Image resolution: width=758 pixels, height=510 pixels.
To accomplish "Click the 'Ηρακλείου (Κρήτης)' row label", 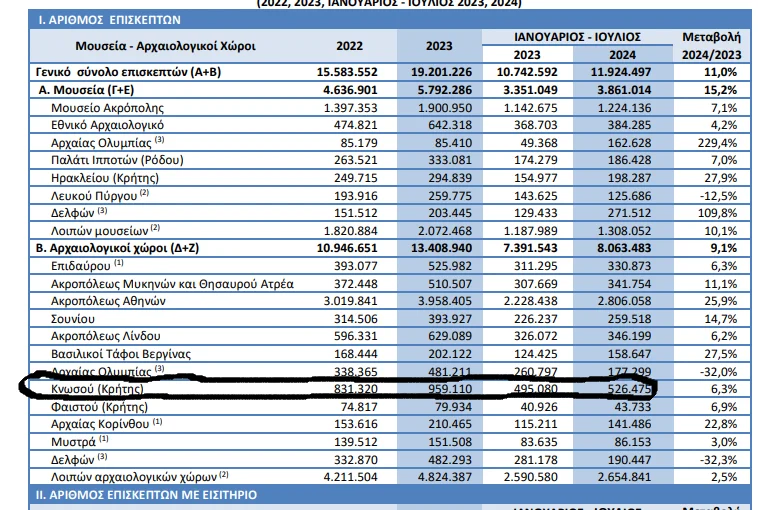I will pos(104,178).
